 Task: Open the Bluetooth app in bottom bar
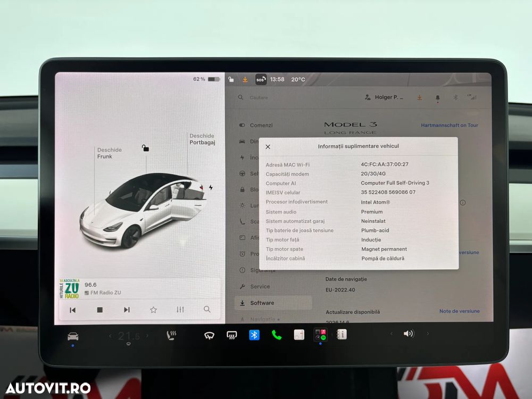tap(254, 335)
